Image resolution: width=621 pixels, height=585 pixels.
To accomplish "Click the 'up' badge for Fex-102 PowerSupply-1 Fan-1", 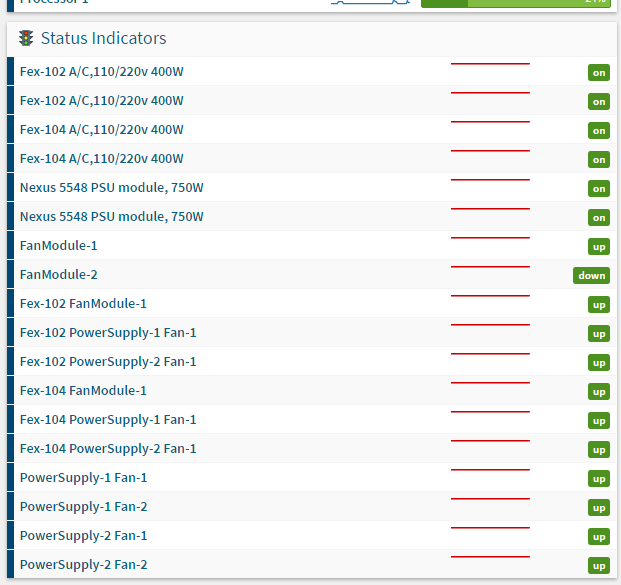I will pyautogui.click(x=599, y=333).
